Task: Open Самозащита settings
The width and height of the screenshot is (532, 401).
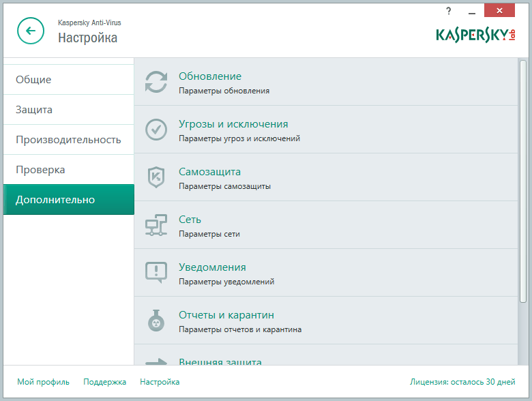Action: pos(209,172)
